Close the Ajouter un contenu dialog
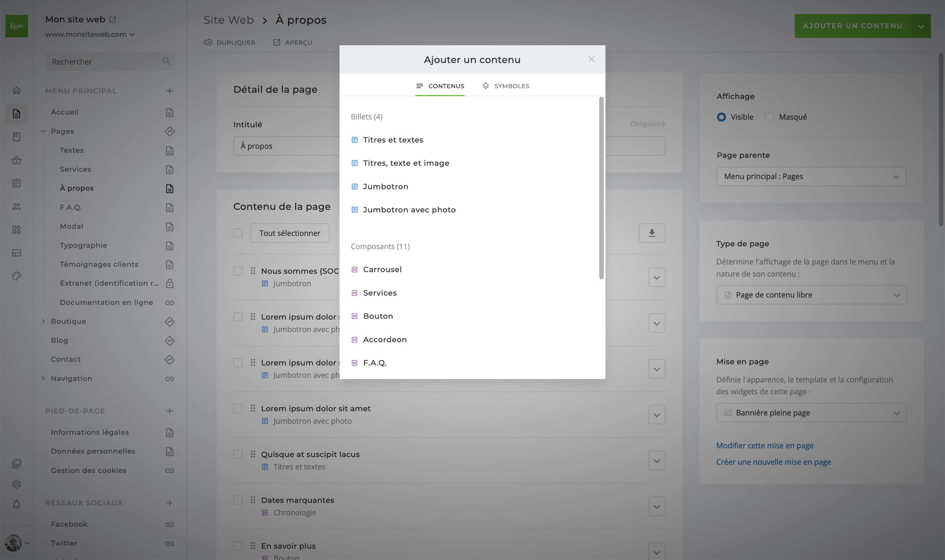 tap(591, 59)
